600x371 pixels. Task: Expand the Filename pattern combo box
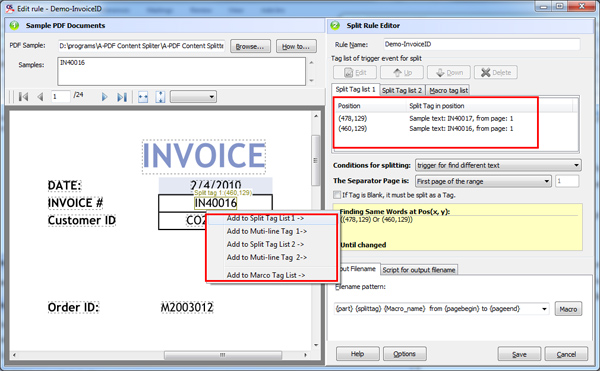(x=544, y=309)
